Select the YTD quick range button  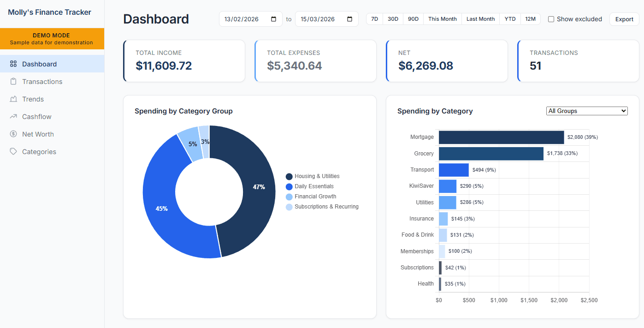(x=510, y=19)
